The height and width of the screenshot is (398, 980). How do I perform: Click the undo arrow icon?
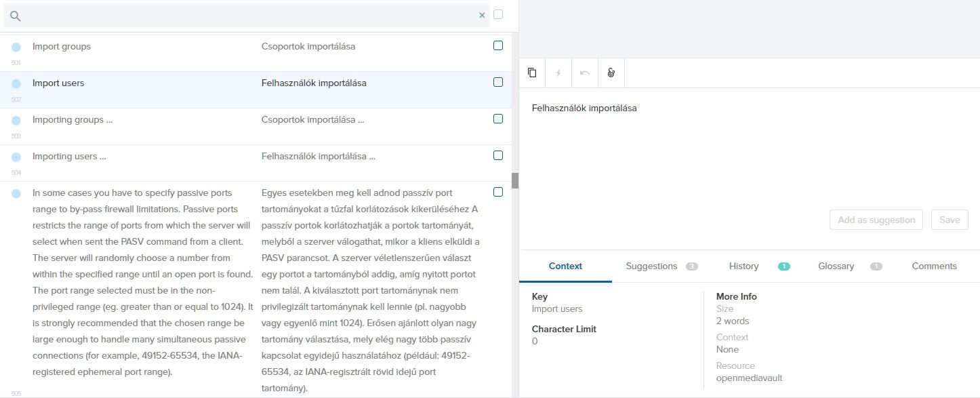pos(585,73)
